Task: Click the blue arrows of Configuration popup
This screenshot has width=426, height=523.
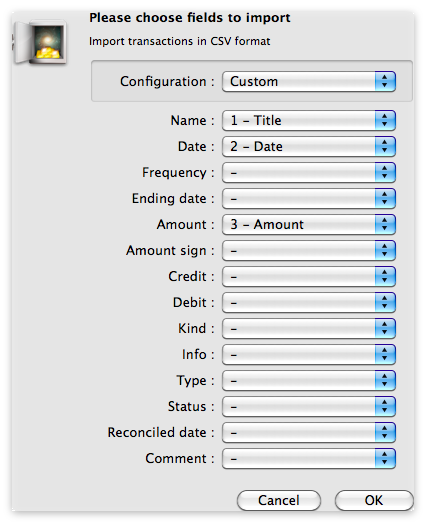Action: [x=385, y=81]
